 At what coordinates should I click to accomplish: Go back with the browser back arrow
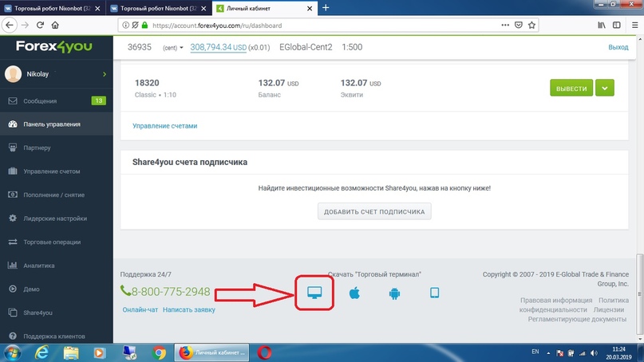[x=9, y=25]
